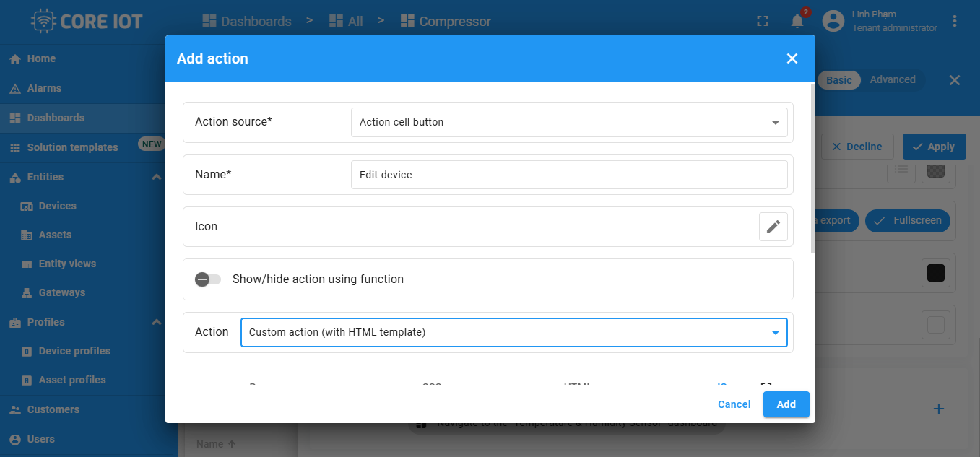Toggle the Fullscreen chip option
The width and height of the screenshot is (980, 457).
click(908, 221)
